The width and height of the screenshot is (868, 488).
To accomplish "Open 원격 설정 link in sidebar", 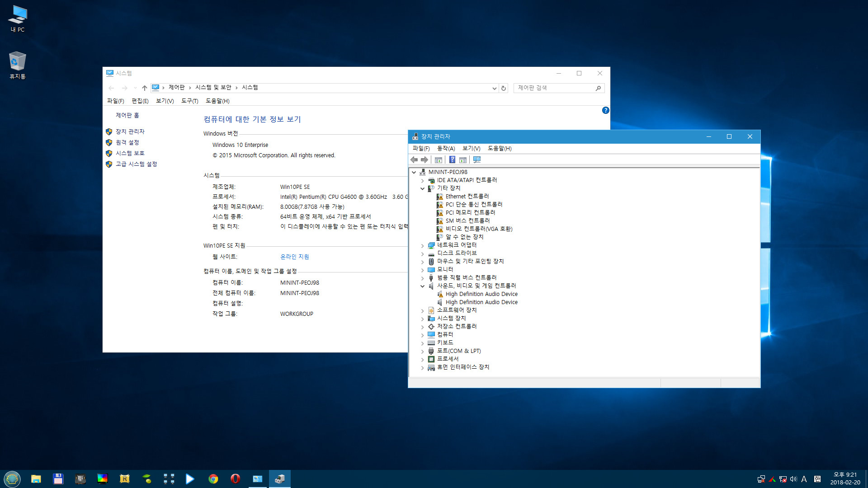I will tap(127, 142).
